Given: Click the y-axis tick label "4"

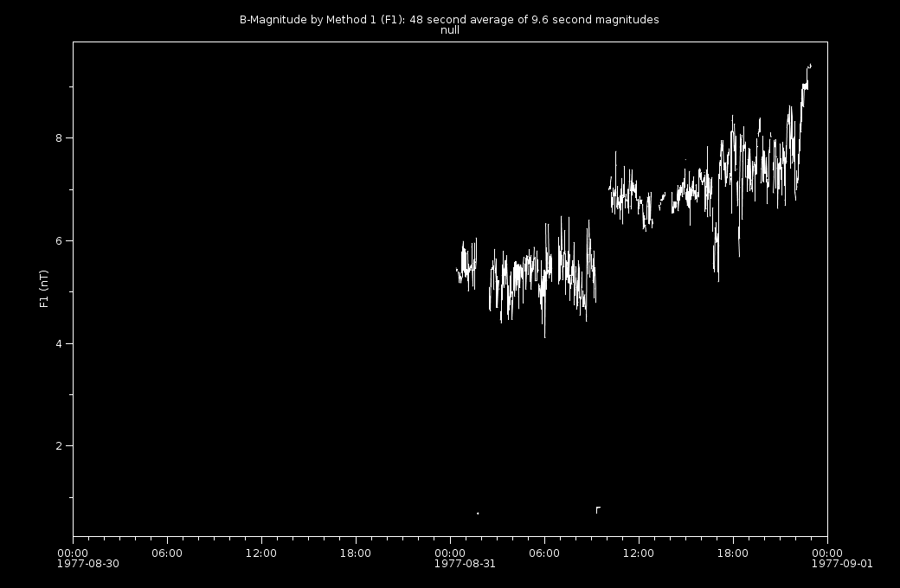Looking at the screenshot, I should click(60, 343).
